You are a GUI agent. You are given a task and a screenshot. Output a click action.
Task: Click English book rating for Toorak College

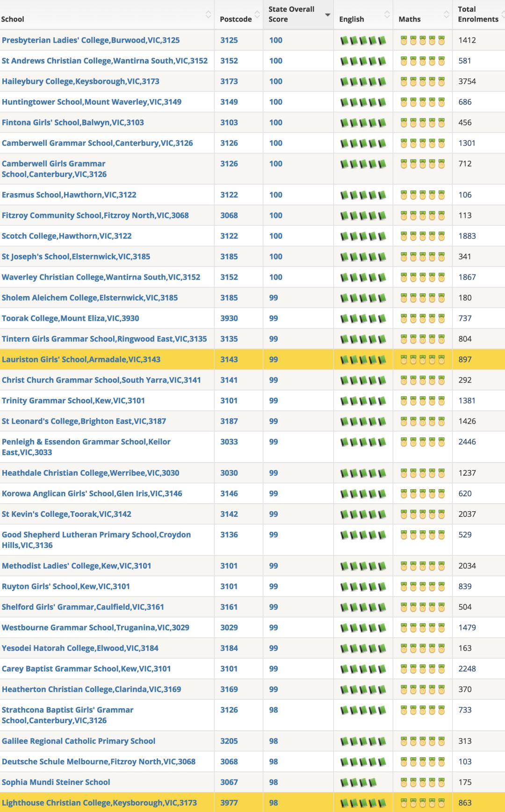[x=363, y=319]
